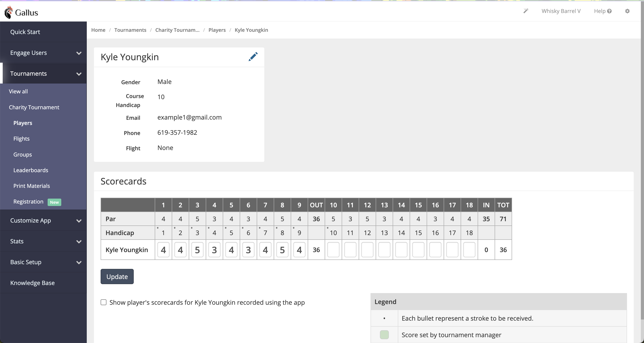644x343 pixels.
Task: Collapse the Tournaments menu chevron
Action: 79,74
